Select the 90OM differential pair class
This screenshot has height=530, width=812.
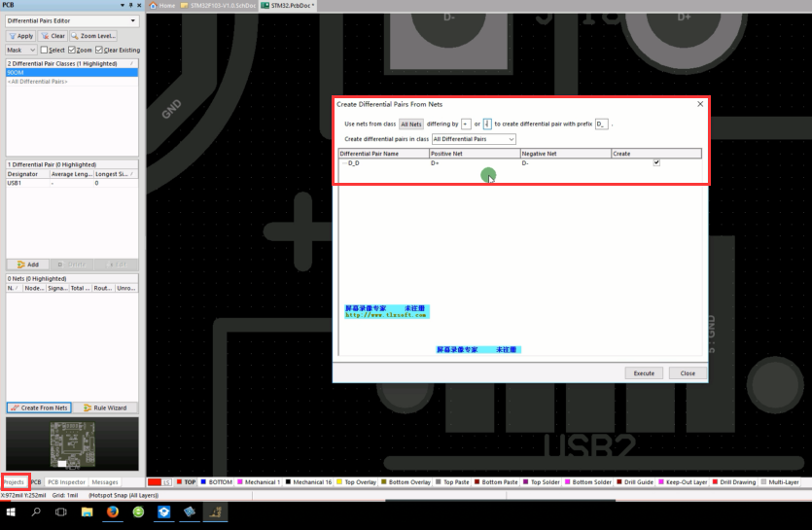tap(71, 73)
